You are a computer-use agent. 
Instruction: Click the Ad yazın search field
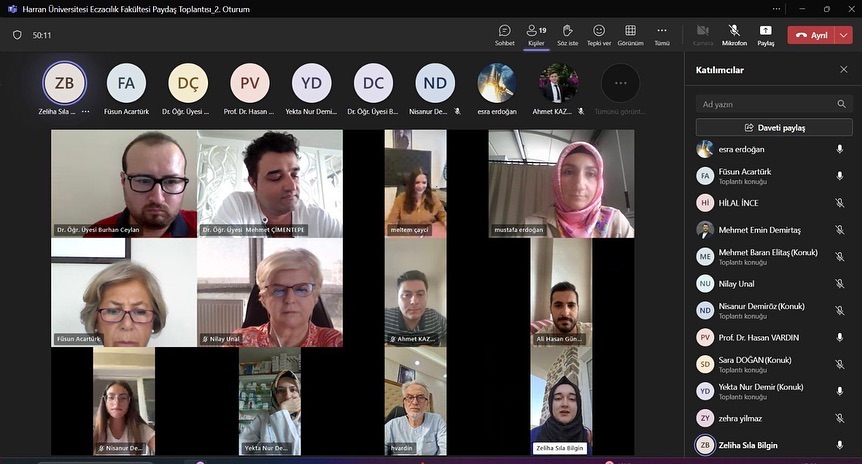pos(765,104)
